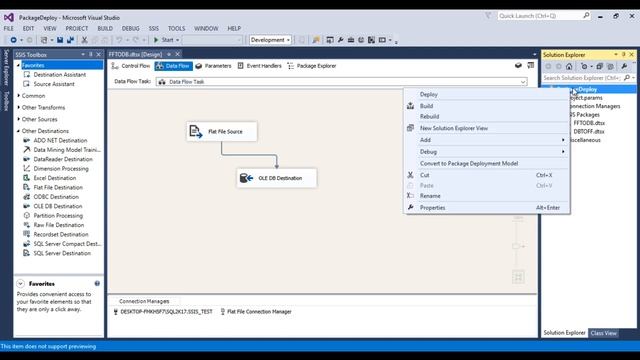This screenshot has width=640, height=360.
Task: Click the Properties wrench in Solution Explorer
Action: tap(624, 66)
